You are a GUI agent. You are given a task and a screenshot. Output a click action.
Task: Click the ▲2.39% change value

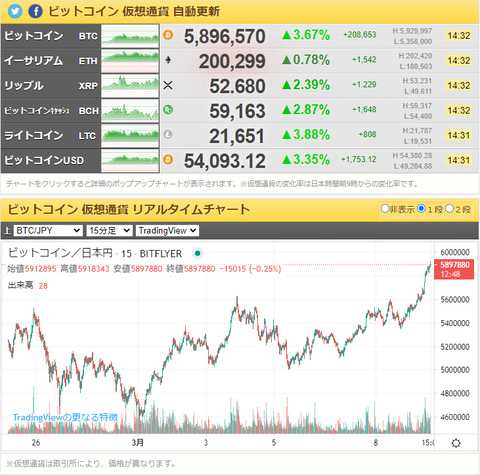[x=306, y=85]
